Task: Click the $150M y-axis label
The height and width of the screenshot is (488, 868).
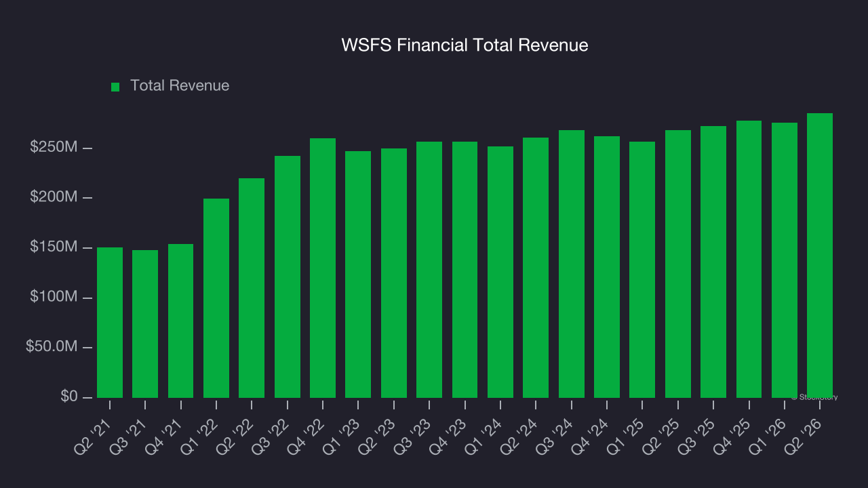Action: [53, 247]
